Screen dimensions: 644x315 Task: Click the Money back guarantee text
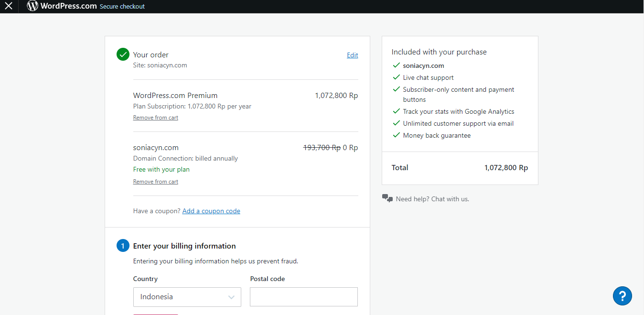point(437,136)
